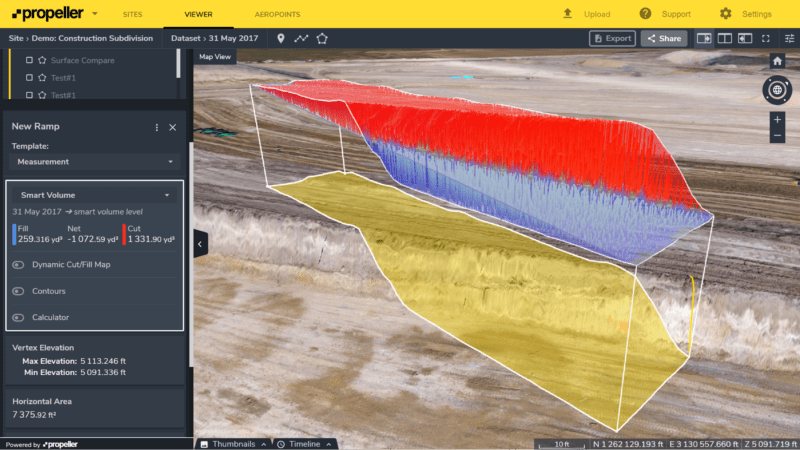Click the Horizontal Area value 7 375.92 ft²
This screenshot has width=800, height=450.
click(34, 415)
